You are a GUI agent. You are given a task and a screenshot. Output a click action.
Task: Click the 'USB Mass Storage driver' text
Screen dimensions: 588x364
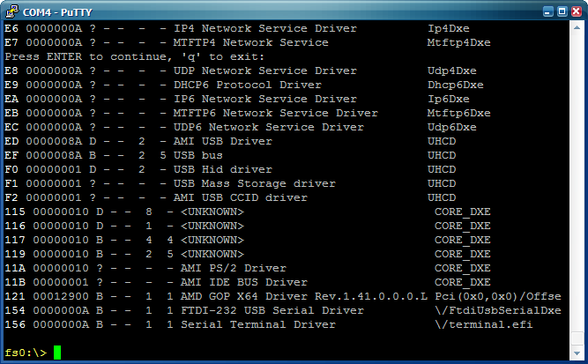pos(254,183)
